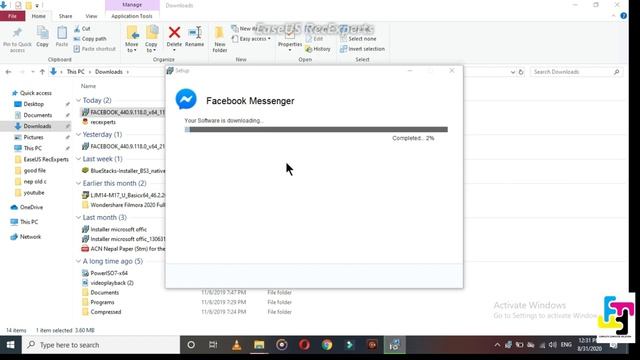Select Desktop in Quick access
This screenshot has width=640, height=360.
pos(33,104)
